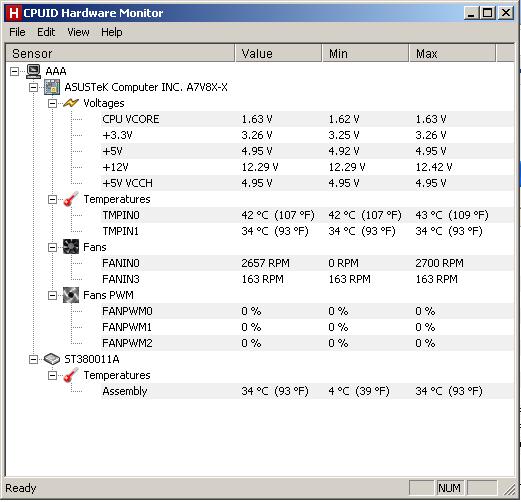
Task: Click the ASUSTeK motherboard icon
Action: 52,87
